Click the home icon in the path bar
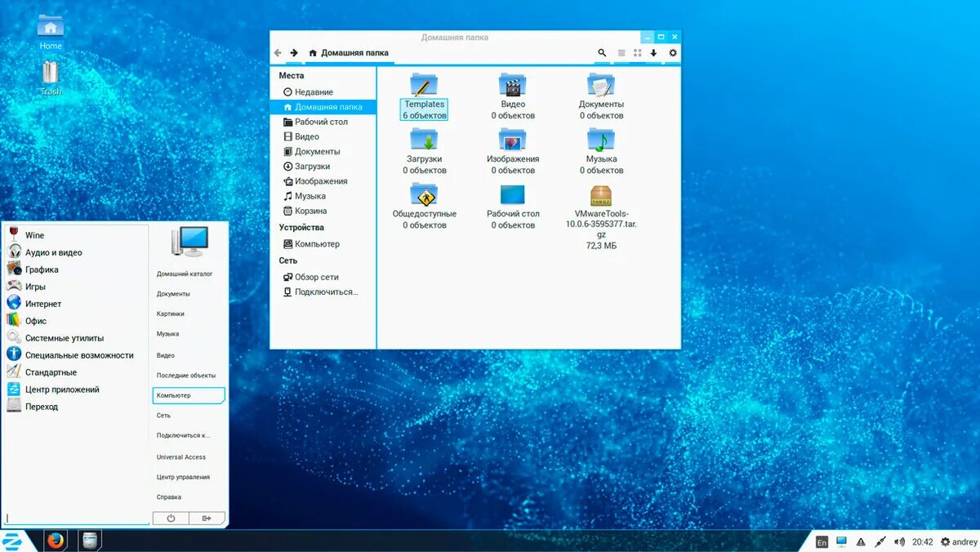980x552 pixels. click(312, 51)
